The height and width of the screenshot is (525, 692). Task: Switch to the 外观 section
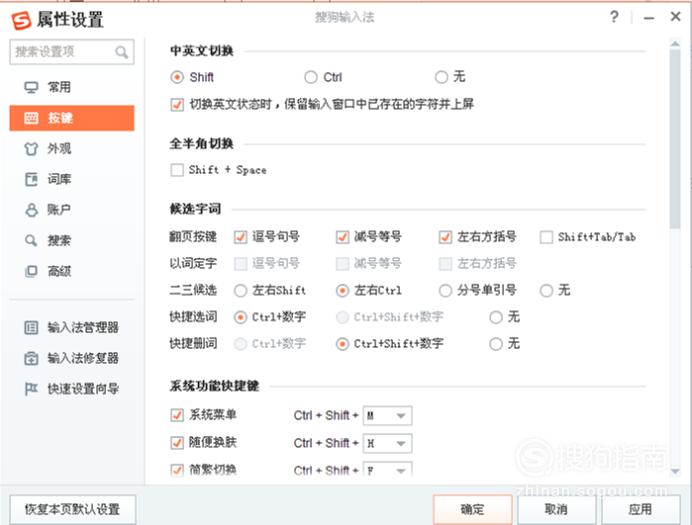pyautogui.click(x=71, y=149)
